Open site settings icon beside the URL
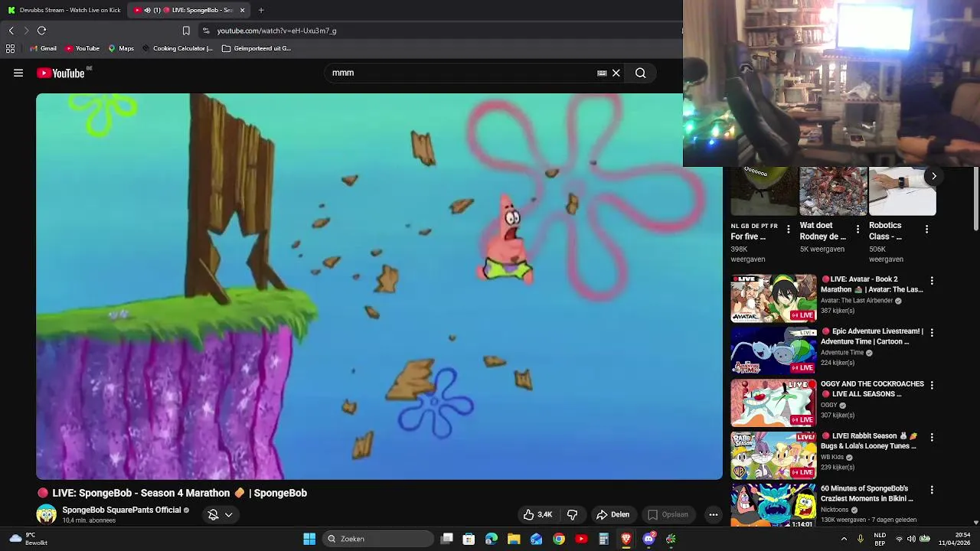Viewport: 980px width, 551px height. (206, 31)
